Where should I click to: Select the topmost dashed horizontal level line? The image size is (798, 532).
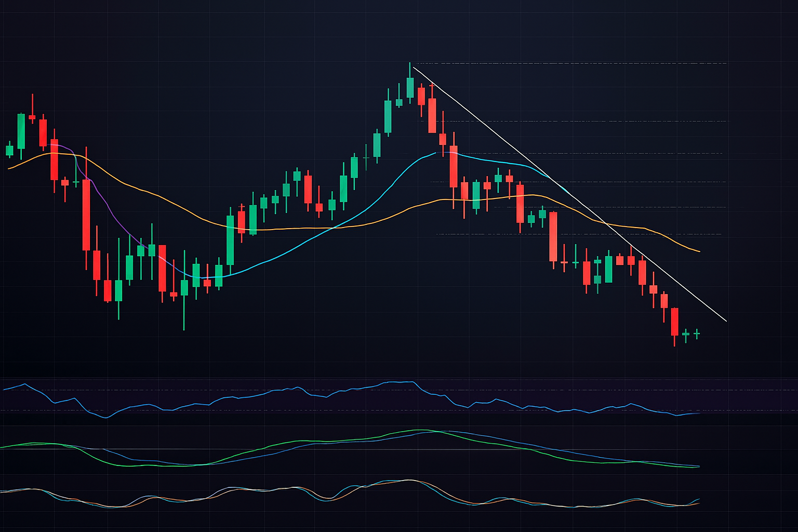[571, 63]
